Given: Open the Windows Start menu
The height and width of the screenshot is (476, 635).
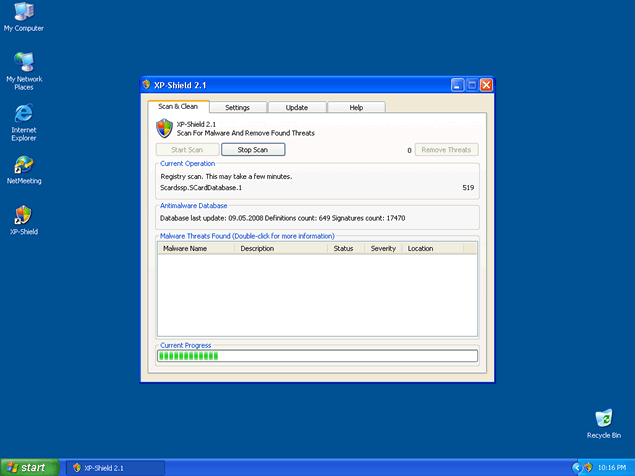Looking at the screenshot, I should pos(28,467).
